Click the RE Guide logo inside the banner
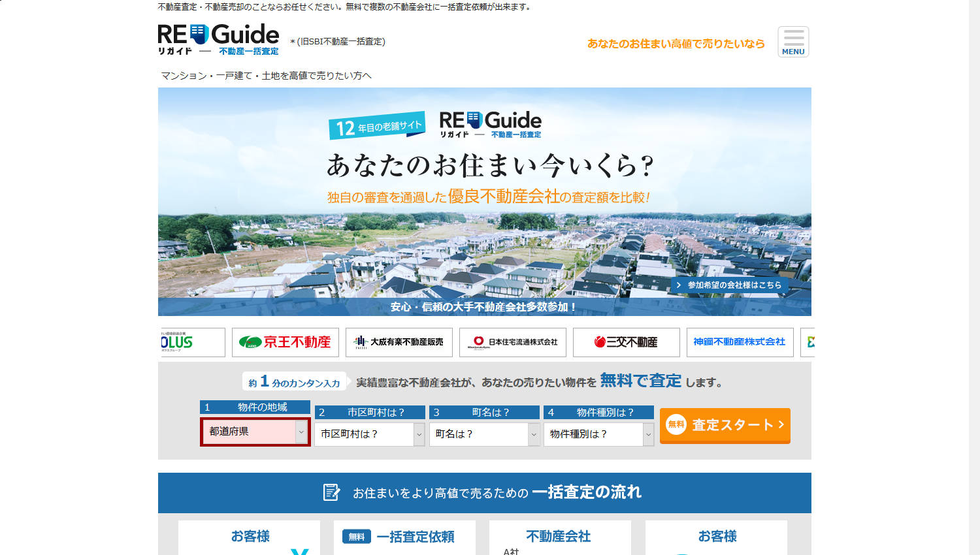 [491, 124]
